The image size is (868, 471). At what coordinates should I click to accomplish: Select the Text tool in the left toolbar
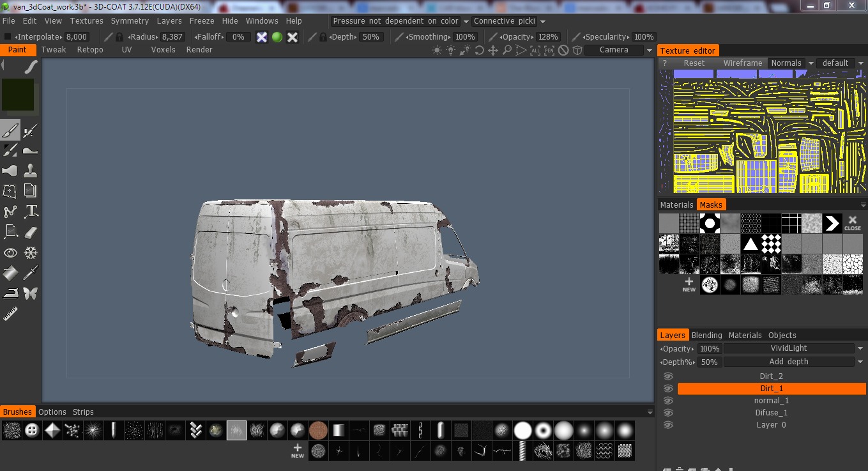click(31, 212)
